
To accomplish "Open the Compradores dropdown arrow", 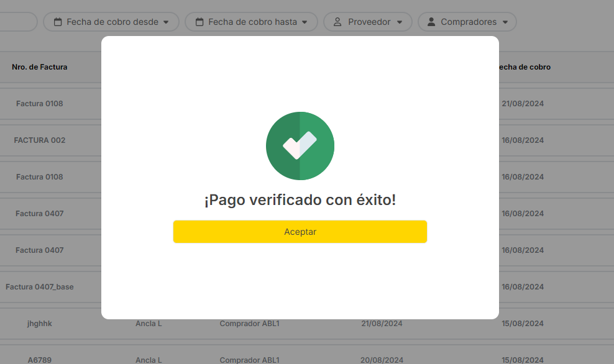I will [x=505, y=22].
